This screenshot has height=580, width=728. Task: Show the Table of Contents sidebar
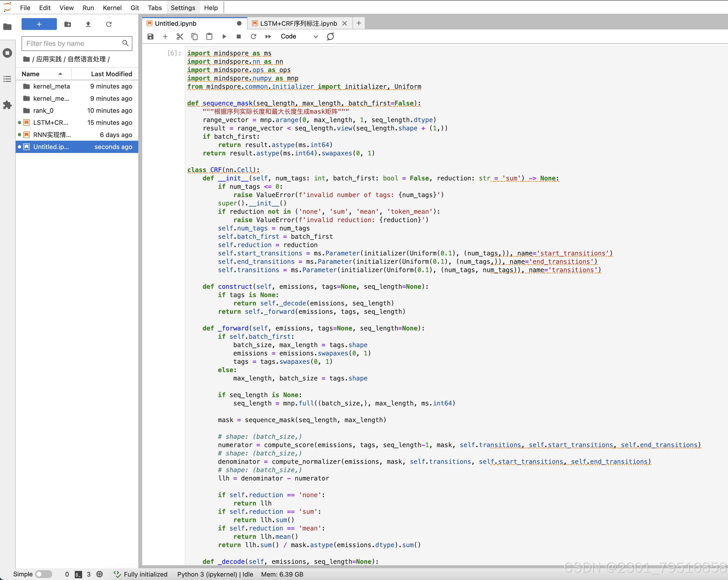pyautogui.click(x=7, y=79)
